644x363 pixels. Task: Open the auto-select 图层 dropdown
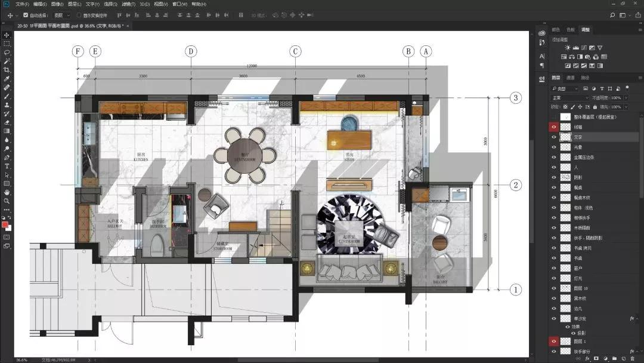[61, 15]
